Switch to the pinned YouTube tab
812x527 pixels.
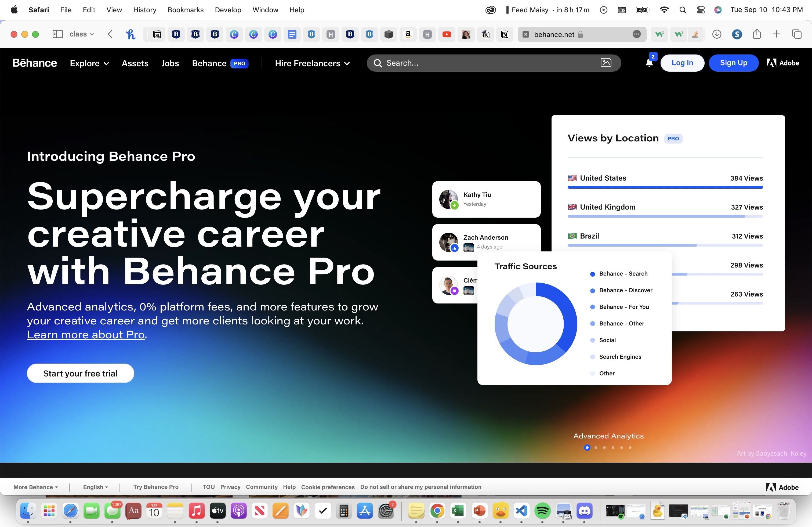(x=447, y=34)
